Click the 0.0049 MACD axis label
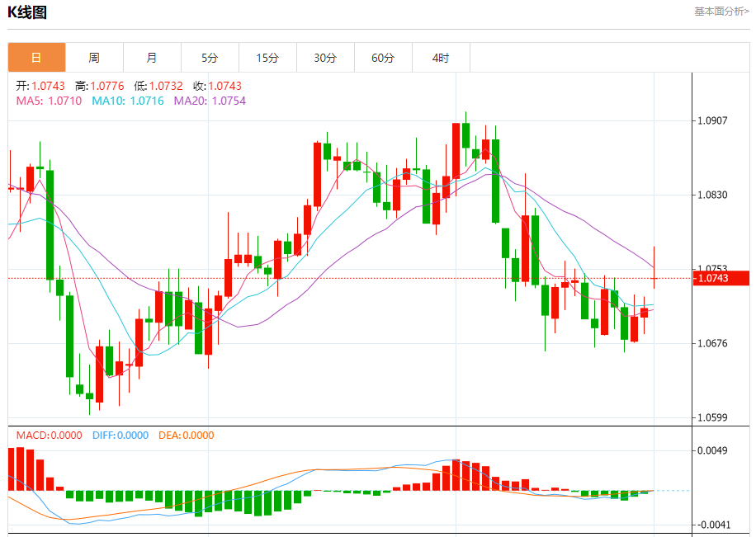 coord(712,450)
